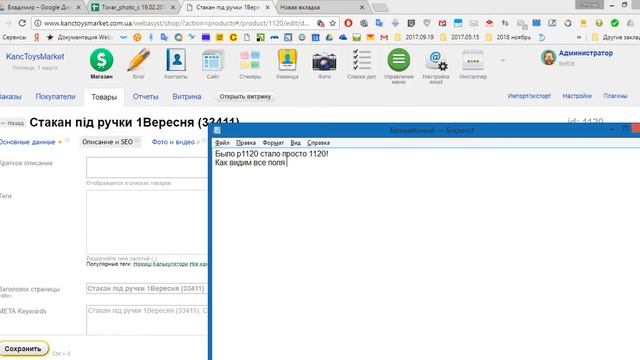The image size is (640, 360).
Task: Open the Настройки link
Action: [577, 96]
